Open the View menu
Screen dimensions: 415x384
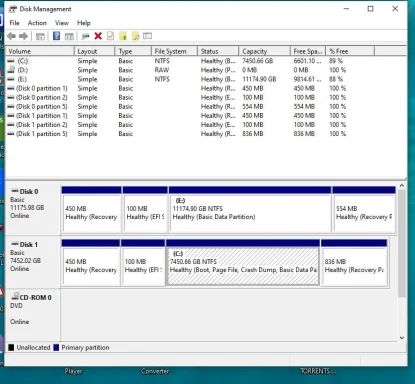(x=62, y=23)
